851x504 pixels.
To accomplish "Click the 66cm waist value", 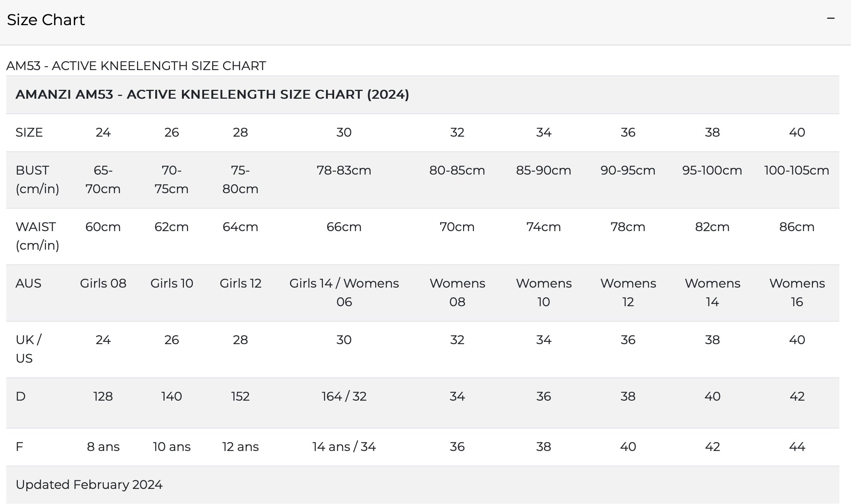I will click(344, 227).
